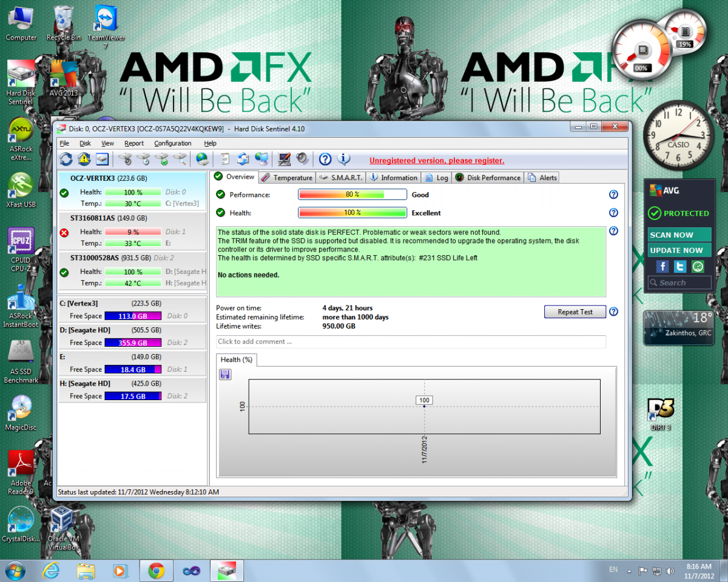
Task: Click the Repeat Test button
Action: coord(575,312)
